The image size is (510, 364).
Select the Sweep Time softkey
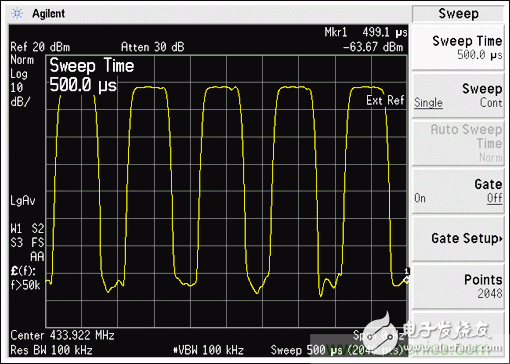[x=458, y=47]
